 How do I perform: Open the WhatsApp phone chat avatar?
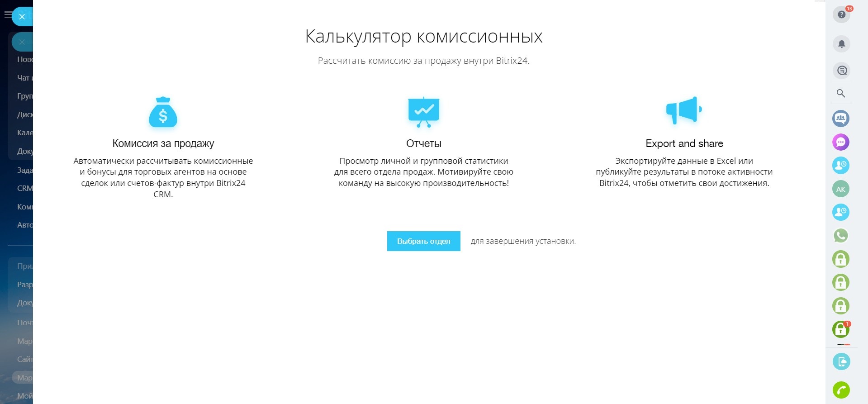(x=841, y=236)
